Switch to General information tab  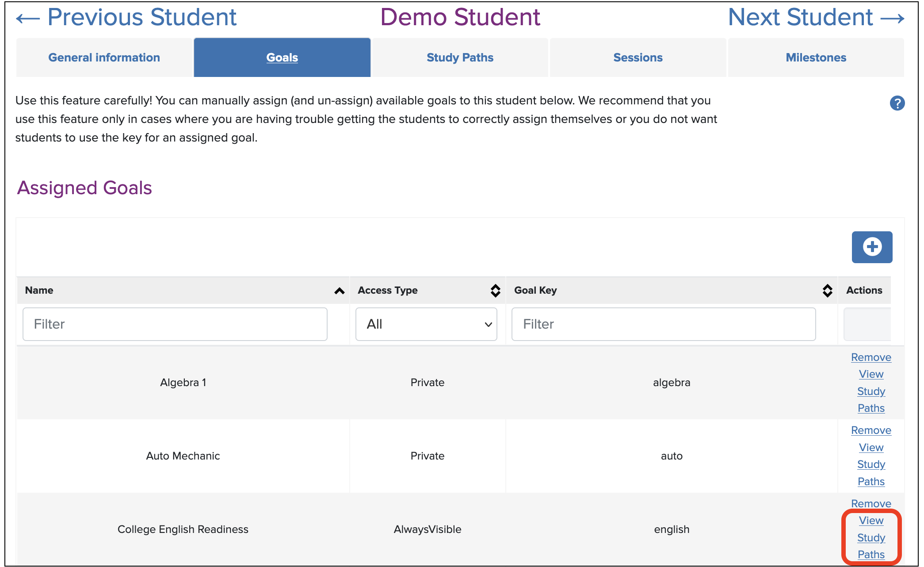[104, 57]
